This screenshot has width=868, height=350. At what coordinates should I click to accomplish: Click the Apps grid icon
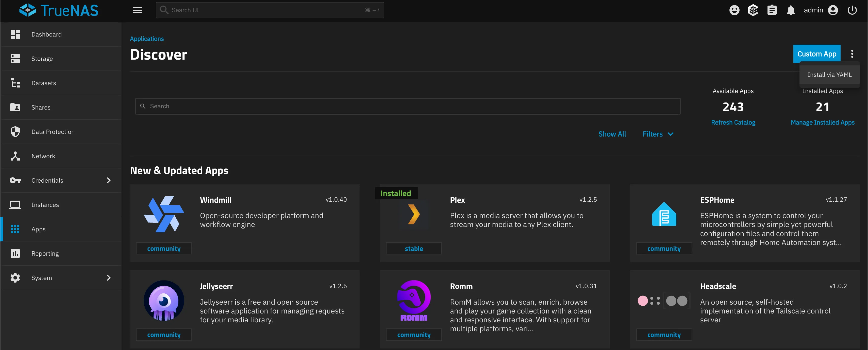(x=15, y=229)
